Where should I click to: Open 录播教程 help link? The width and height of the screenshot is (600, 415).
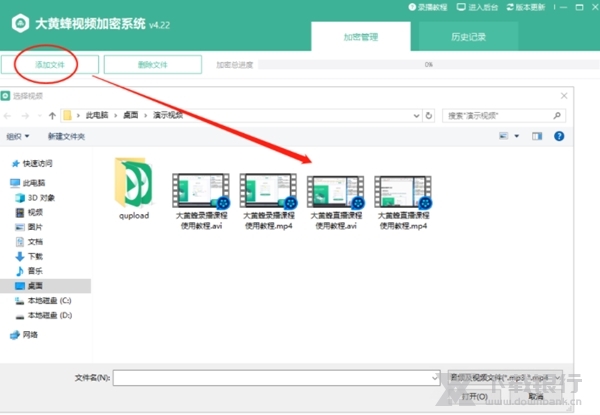[428, 7]
